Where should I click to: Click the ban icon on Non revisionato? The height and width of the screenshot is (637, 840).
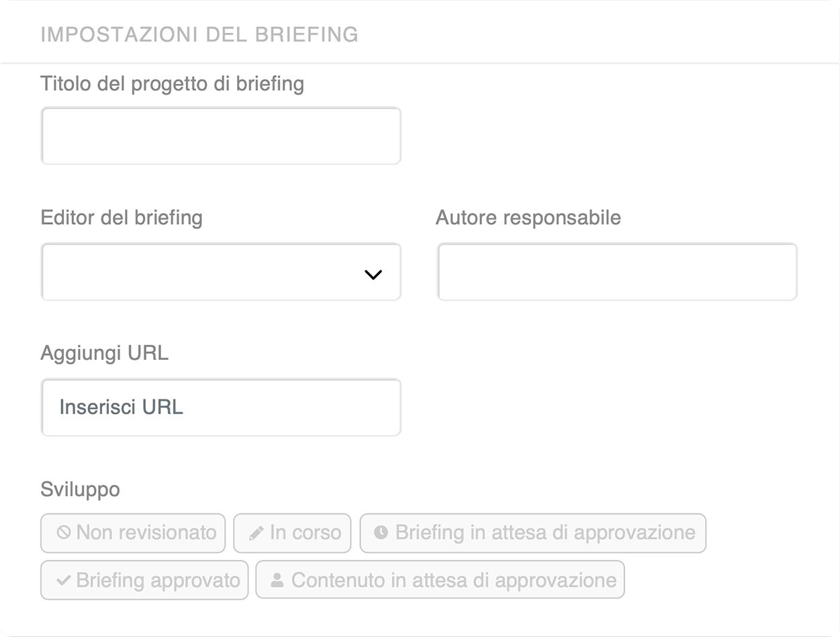click(x=64, y=533)
